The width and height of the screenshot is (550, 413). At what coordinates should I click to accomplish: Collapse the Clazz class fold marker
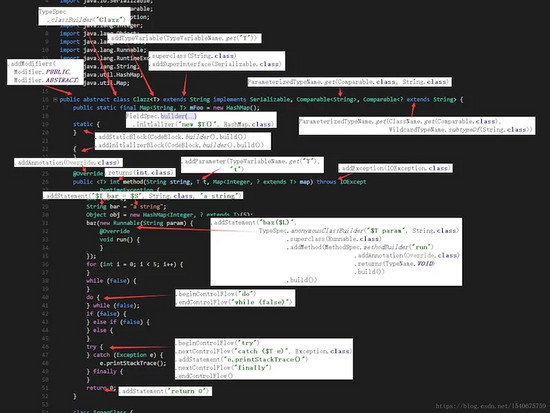tap(55, 100)
